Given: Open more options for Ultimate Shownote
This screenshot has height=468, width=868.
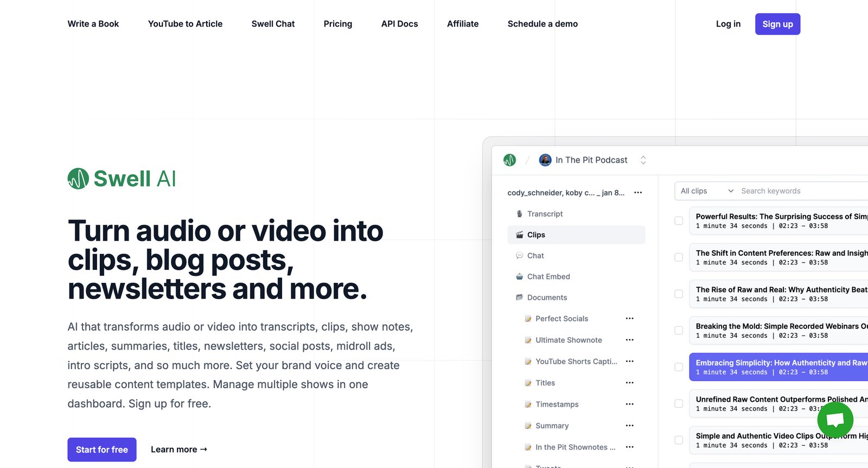Looking at the screenshot, I should (629, 340).
